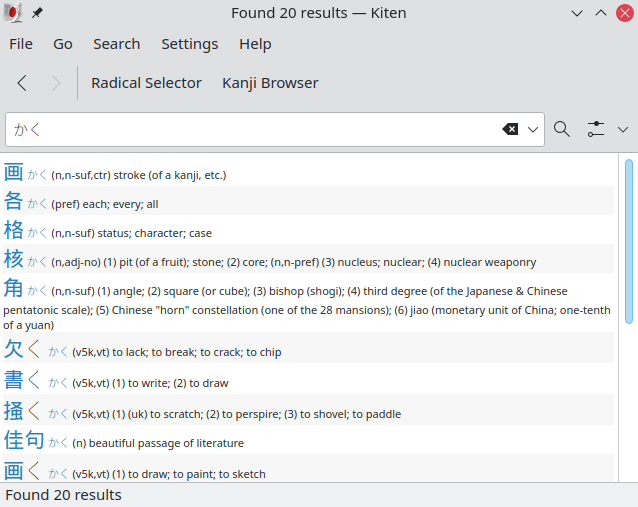Toggle the pin window icon
Viewport: 638px width, 507px height.
[37, 13]
